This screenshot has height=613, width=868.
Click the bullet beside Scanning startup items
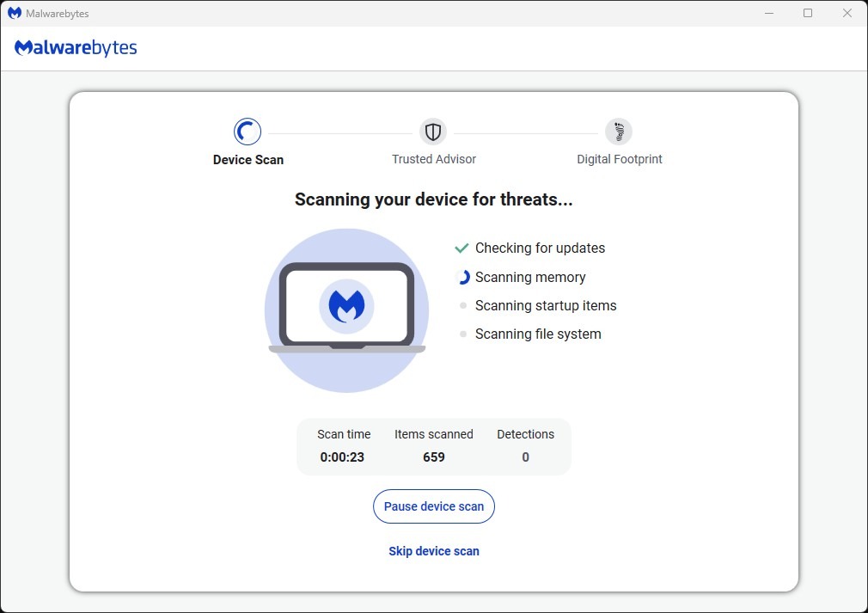(463, 305)
